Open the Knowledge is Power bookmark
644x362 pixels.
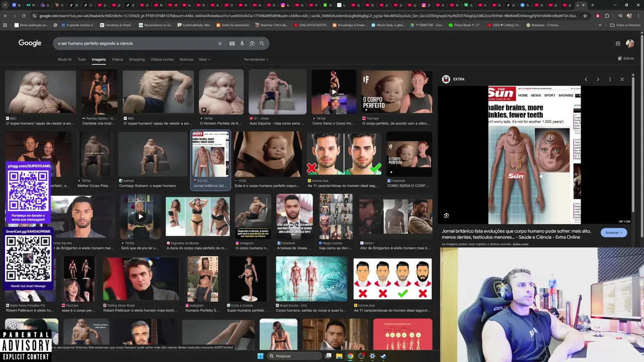click(x=350, y=25)
